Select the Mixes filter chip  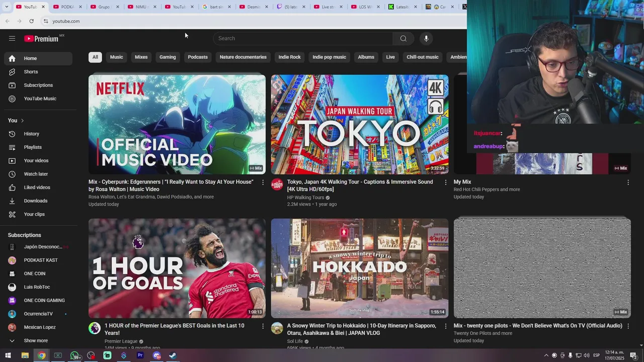[x=141, y=57]
